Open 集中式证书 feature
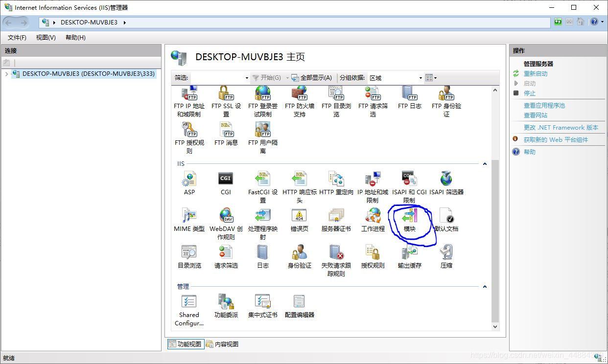 262,306
